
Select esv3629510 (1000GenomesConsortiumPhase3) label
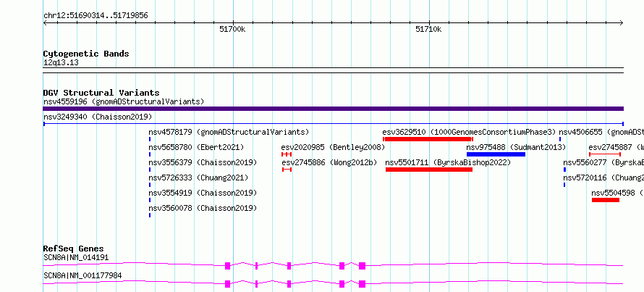(x=469, y=132)
